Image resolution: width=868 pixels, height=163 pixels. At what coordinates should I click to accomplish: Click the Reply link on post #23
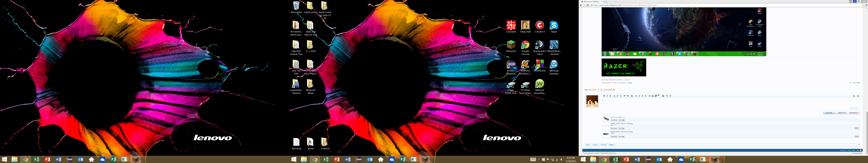click(859, 83)
